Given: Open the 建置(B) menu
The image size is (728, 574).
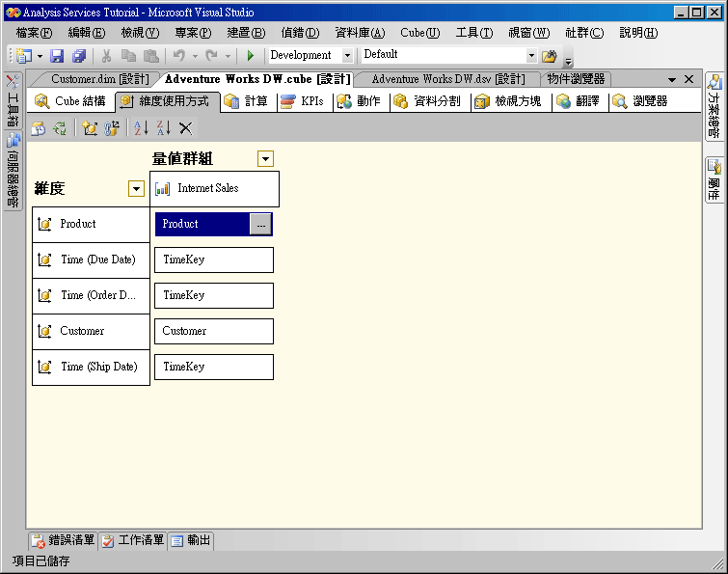Looking at the screenshot, I should (x=247, y=33).
